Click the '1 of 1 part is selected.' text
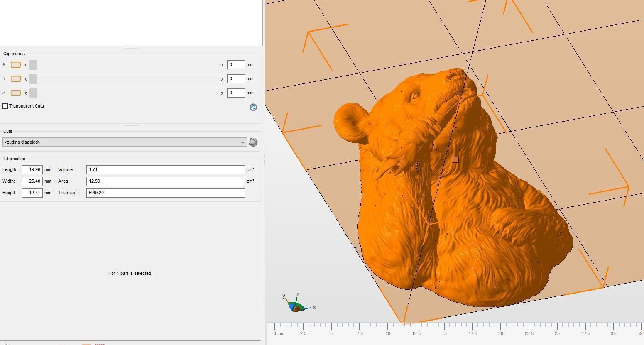Viewport: 644px width, 345px height. [130, 274]
